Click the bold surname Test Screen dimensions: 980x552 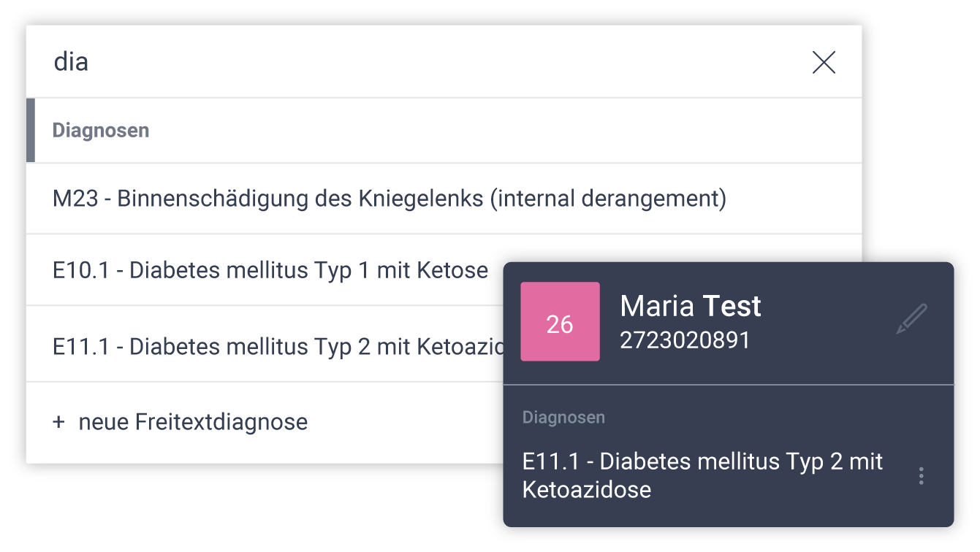point(732,306)
